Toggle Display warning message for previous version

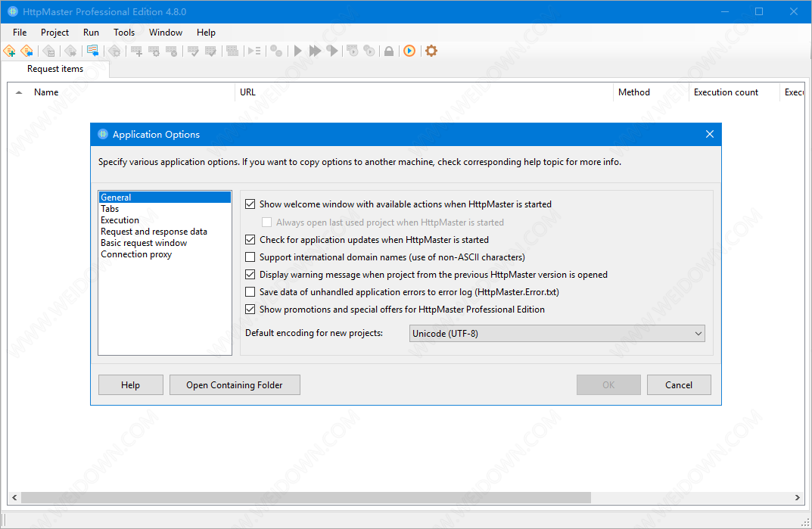[250, 275]
